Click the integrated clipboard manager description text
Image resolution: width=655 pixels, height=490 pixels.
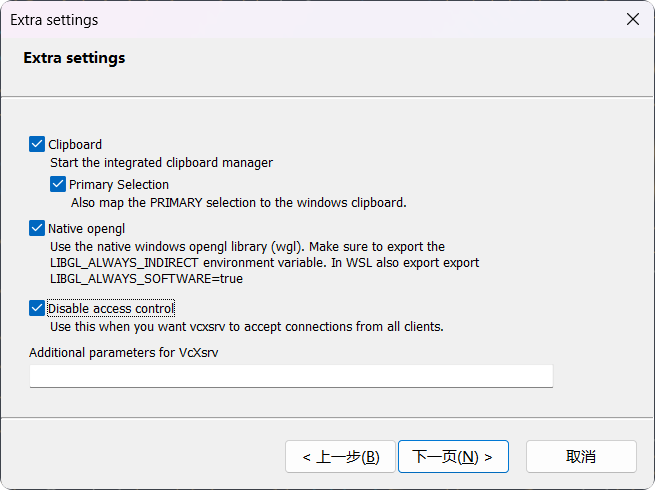pos(161,162)
